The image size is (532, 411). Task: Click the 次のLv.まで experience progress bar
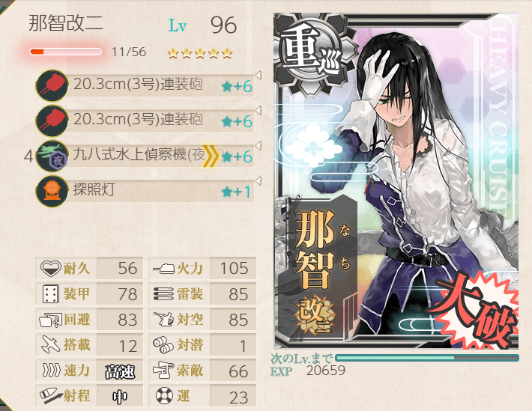tap(427, 358)
